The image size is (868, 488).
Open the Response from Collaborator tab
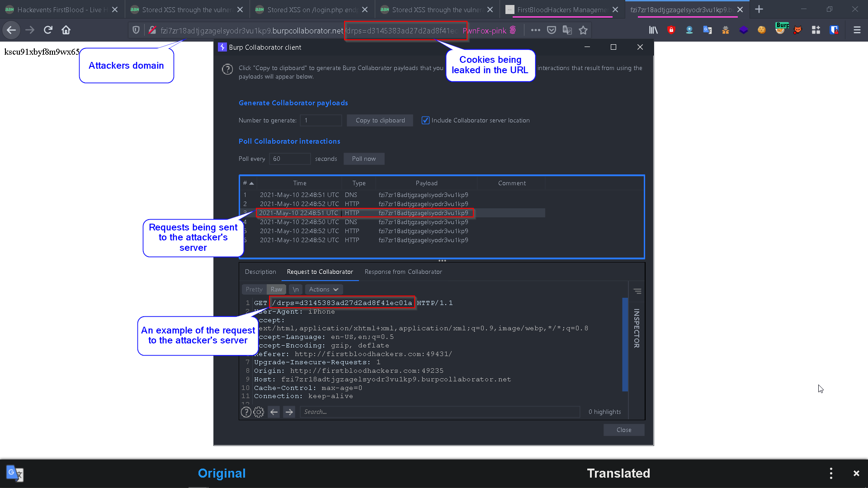(403, 272)
